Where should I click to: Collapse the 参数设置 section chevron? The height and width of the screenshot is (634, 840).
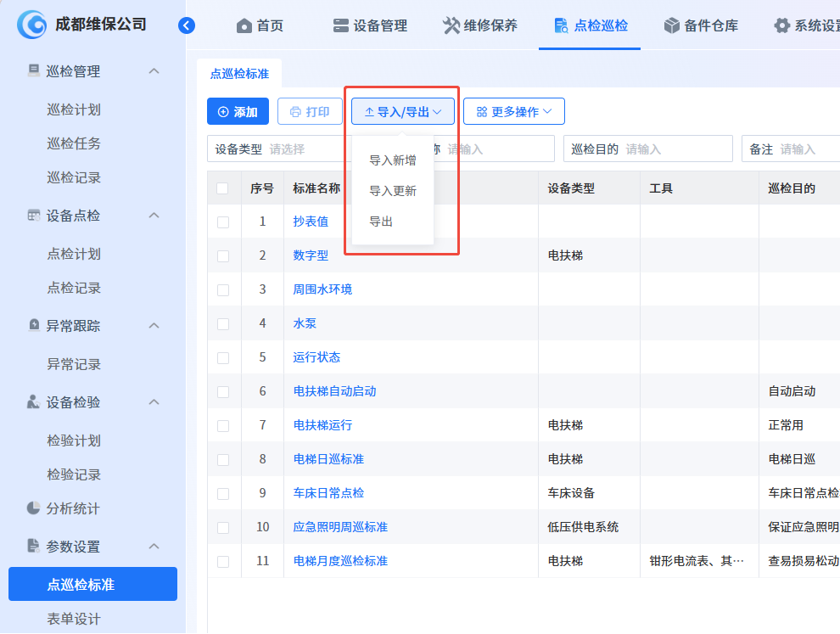(154, 546)
